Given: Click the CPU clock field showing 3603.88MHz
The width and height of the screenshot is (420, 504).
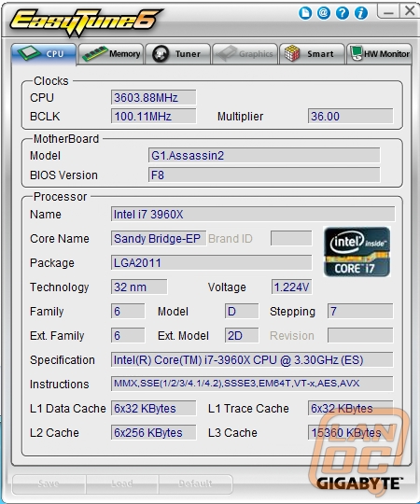Looking at the screenshot, I should [x=154, y=97].
